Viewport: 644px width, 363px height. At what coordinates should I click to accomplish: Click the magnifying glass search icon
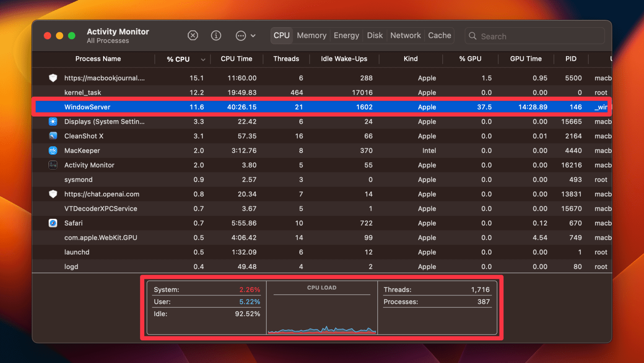click(473, 36)
